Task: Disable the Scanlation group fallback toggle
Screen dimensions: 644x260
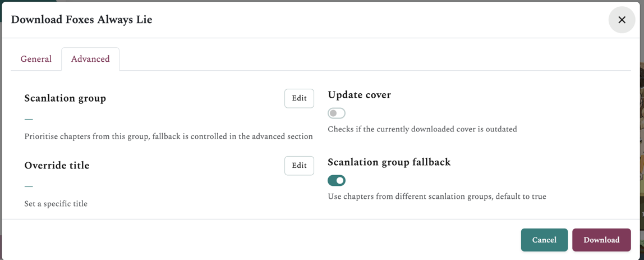Action: point(337,180)
